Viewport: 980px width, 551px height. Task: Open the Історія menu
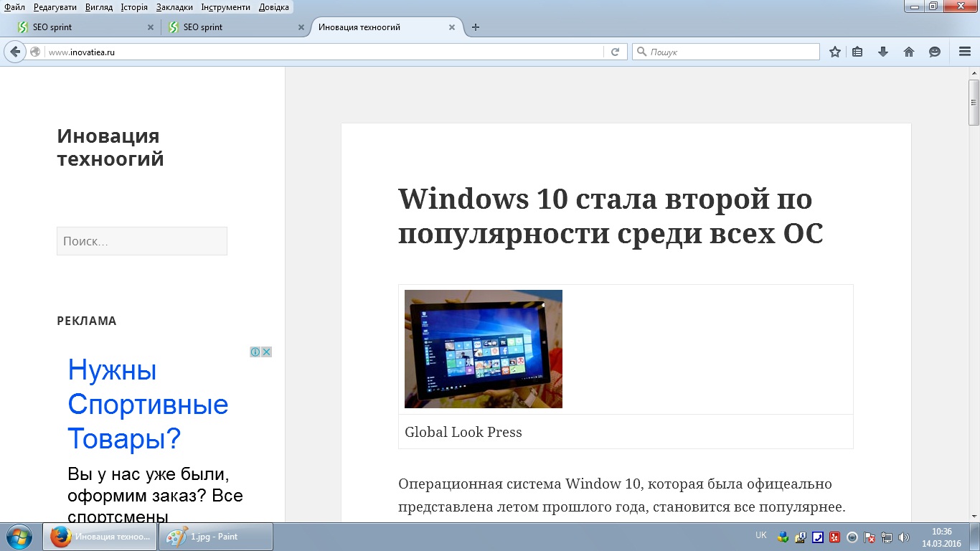tap(134, 7)
